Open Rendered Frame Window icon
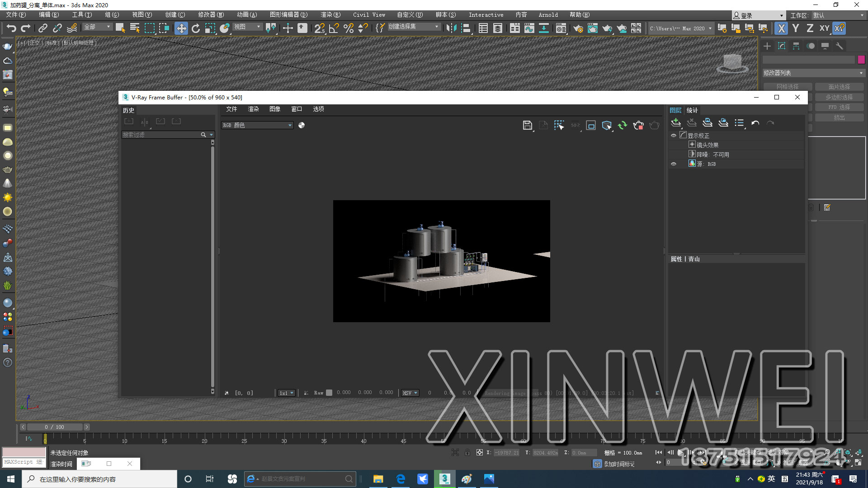868x488 pixels. tap(592, 28)
